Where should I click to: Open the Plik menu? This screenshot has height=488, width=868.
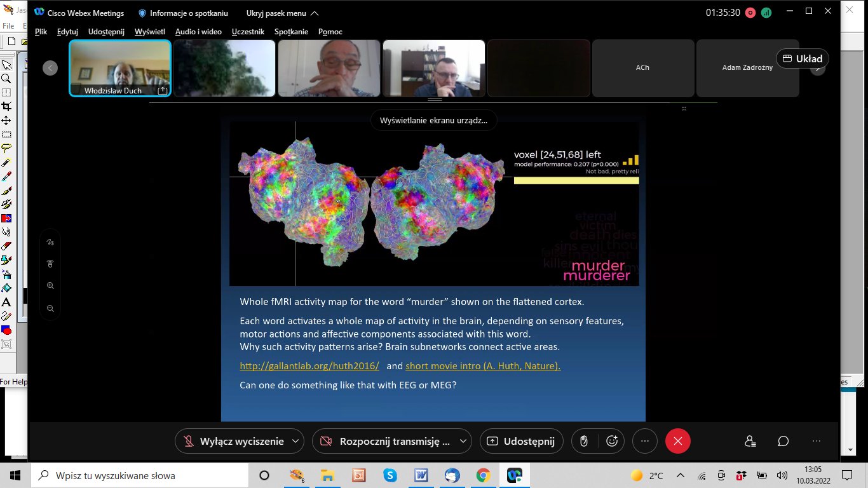pyautogui.click(x=41, y=32)
